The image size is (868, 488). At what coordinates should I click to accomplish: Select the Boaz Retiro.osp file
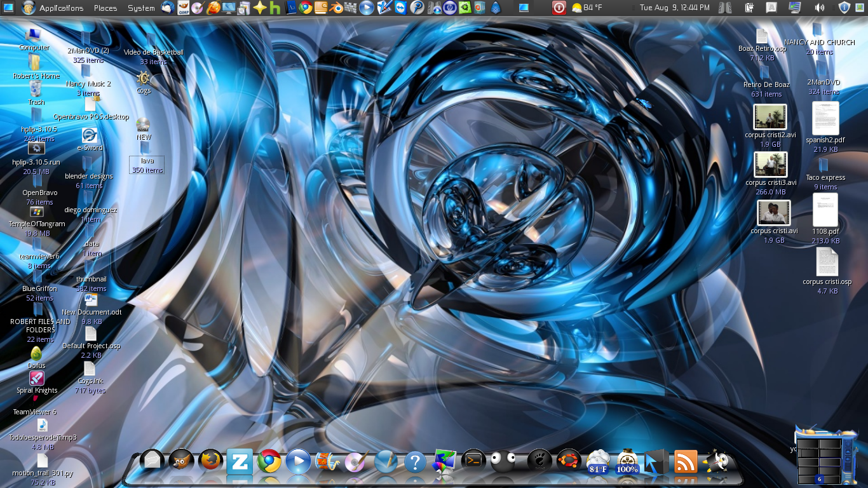[x=762, y=44]
